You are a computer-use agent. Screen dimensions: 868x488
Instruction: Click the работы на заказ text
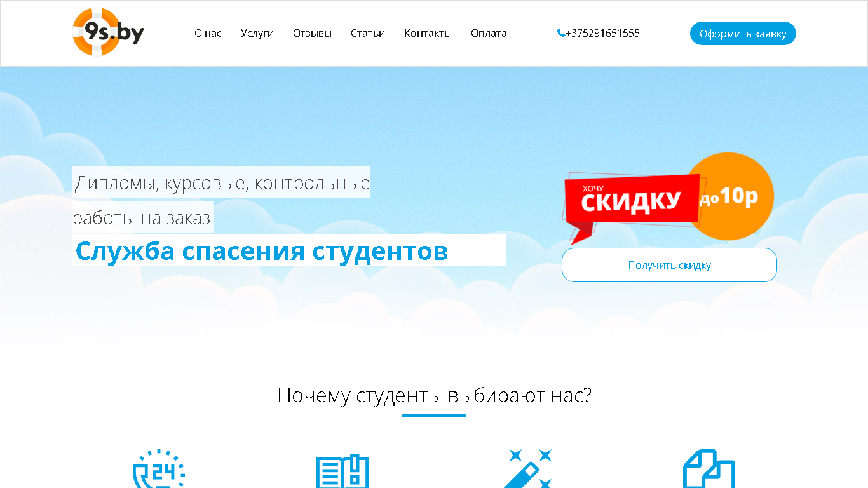(x=141, y=218)
